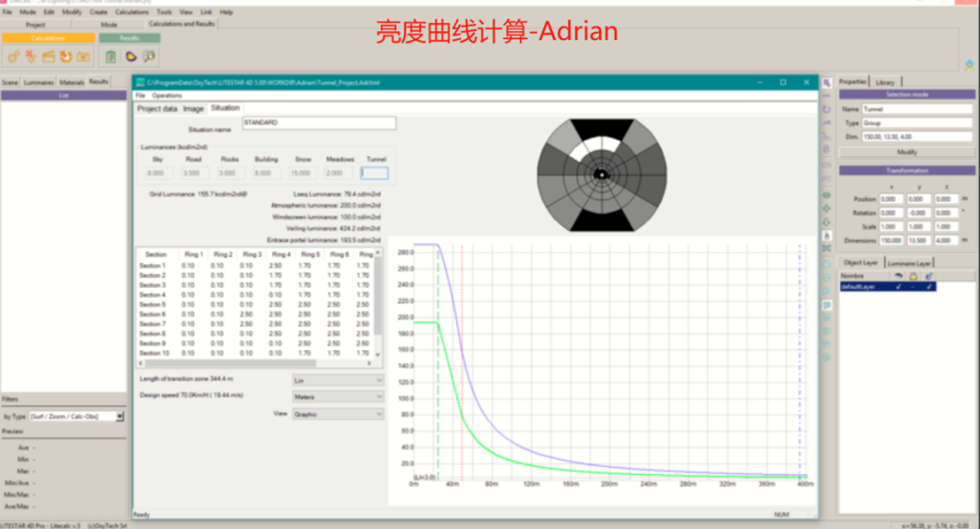The image size is (980, 529).
Task: Click the Rotation y value field
Action: [919, 212]
